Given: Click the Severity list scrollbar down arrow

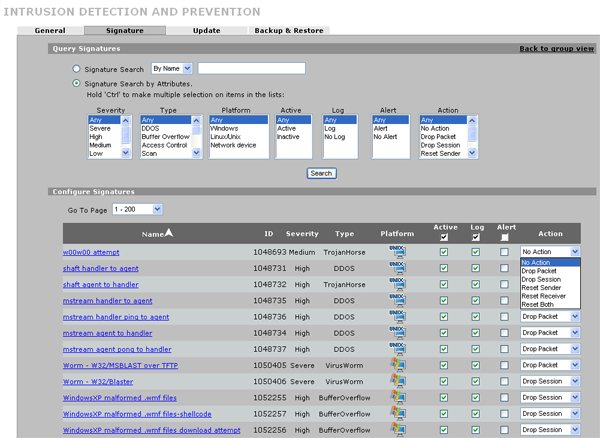Looking at the screenshot, I should 126,154.
